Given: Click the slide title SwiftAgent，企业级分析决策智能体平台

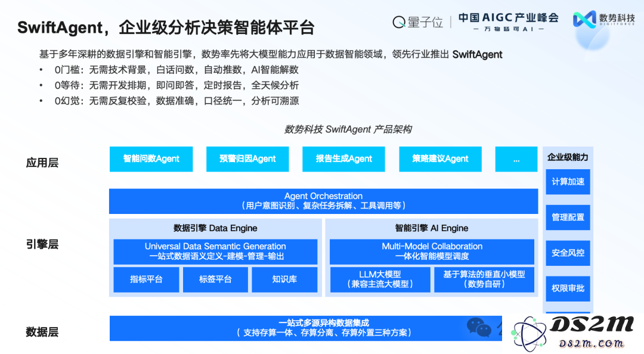Looking at the screenshot, I should pyautogui.click(x=166, y=27).
